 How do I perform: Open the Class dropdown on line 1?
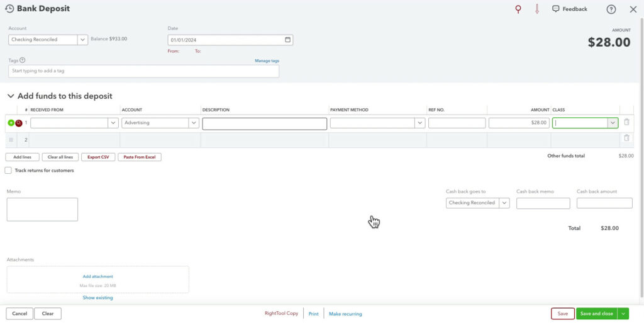coord(612,123)
